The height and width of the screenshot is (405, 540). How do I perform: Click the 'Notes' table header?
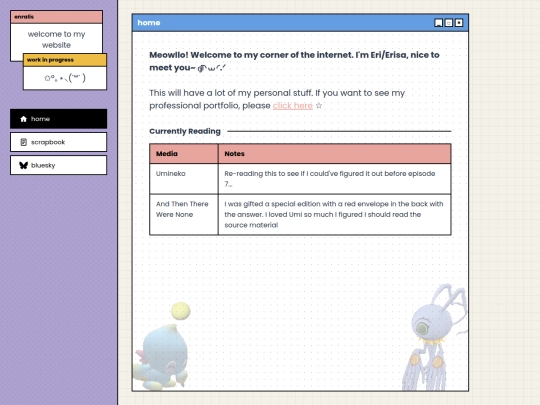click(334, 154)
